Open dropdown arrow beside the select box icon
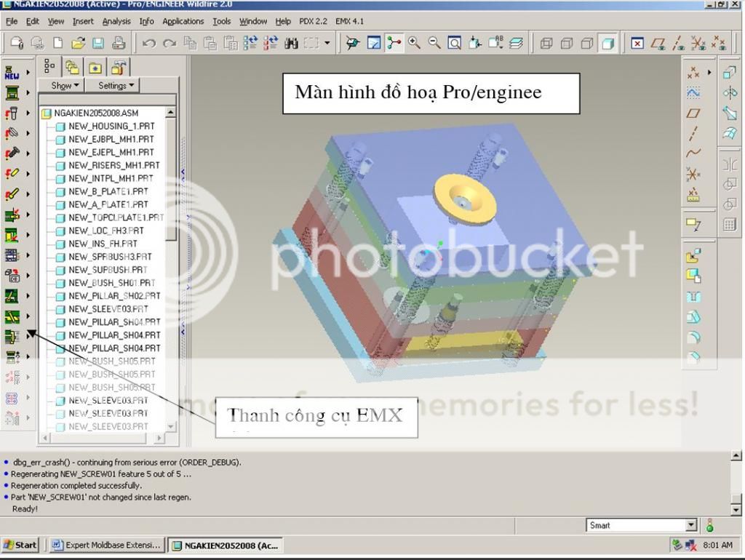745x560 pixels. point(327,43)
